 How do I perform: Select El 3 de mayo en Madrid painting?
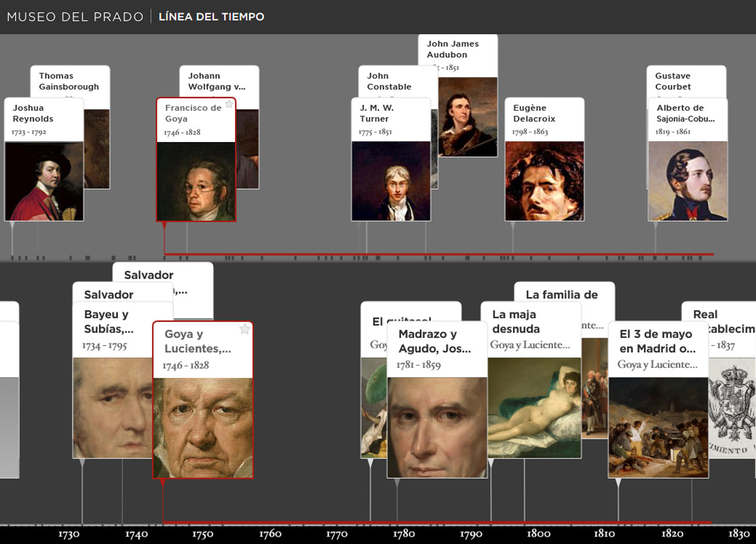[x=658, y=428]
